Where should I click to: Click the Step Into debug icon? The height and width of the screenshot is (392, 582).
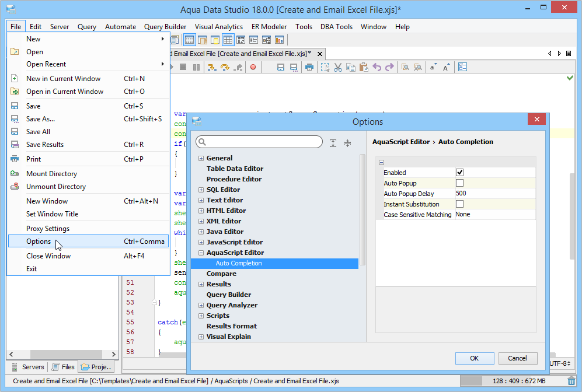click(211, 67)
